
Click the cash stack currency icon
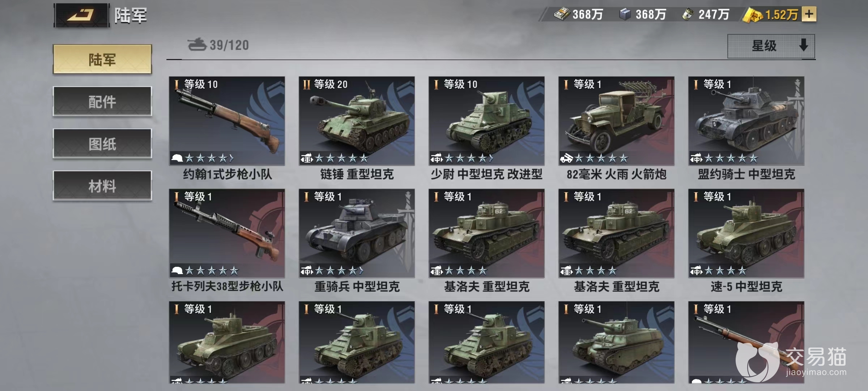(562, 14)
